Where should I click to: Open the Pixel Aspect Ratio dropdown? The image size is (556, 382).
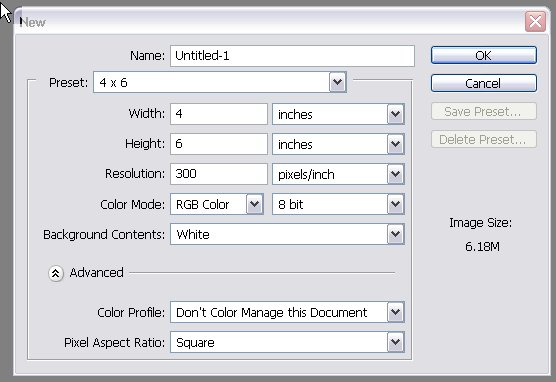click(x=287, y=342)
